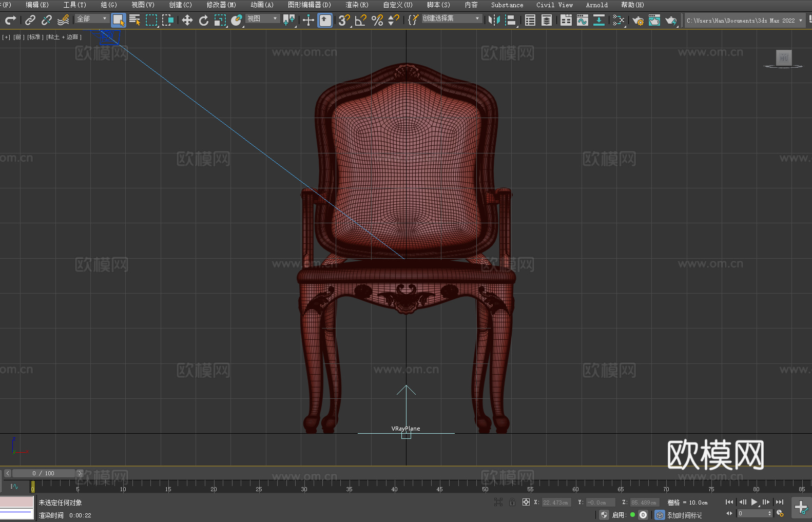Toggle Spinner Snap icon
812x522 pixels.
click(x=394, y=20)
